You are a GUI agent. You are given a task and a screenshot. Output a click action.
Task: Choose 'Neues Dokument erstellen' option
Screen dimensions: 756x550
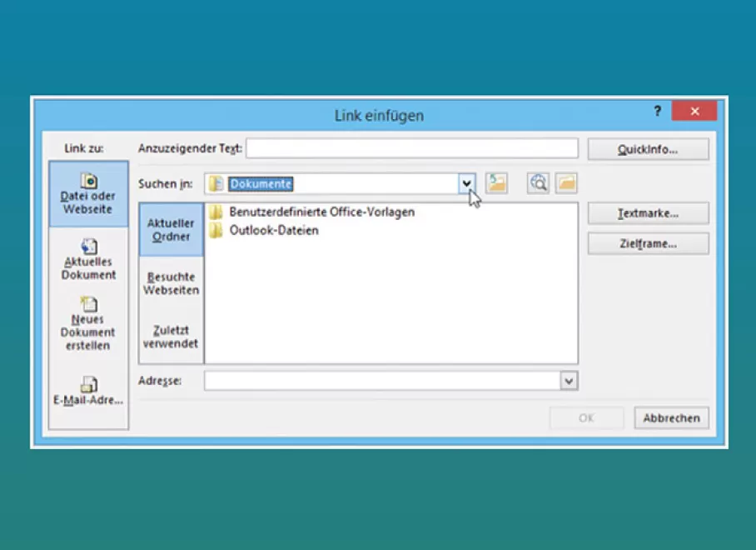(x=88, y=323)
